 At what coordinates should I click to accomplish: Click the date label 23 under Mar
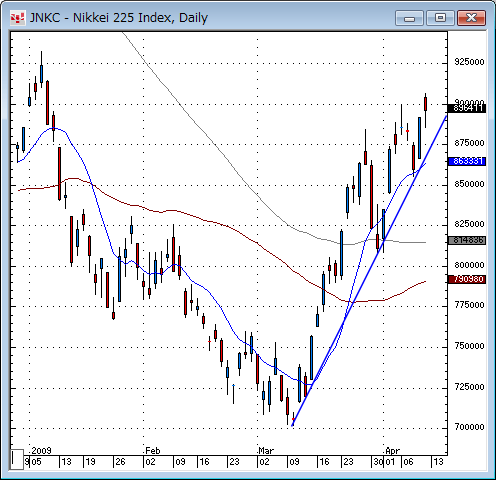point(348,462)
